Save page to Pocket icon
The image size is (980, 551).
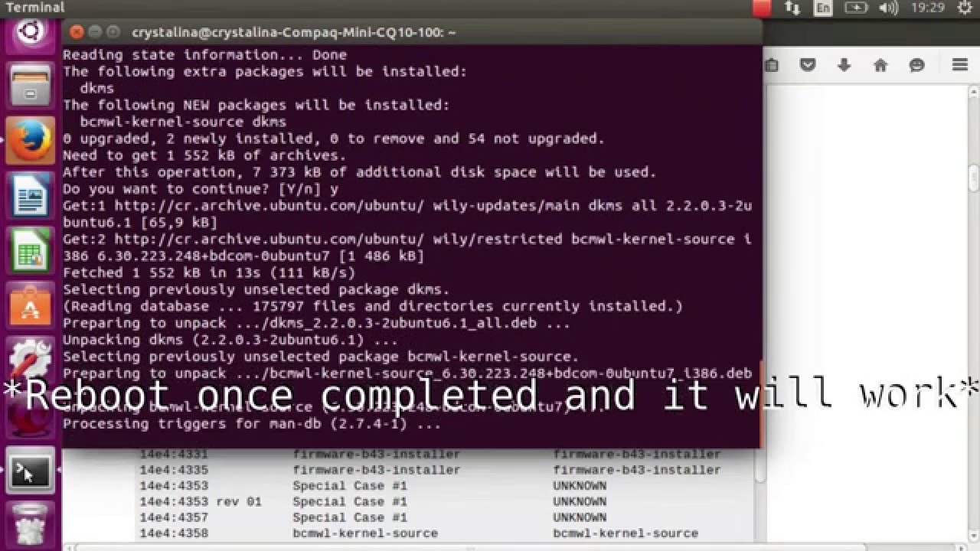coord(808,65)
